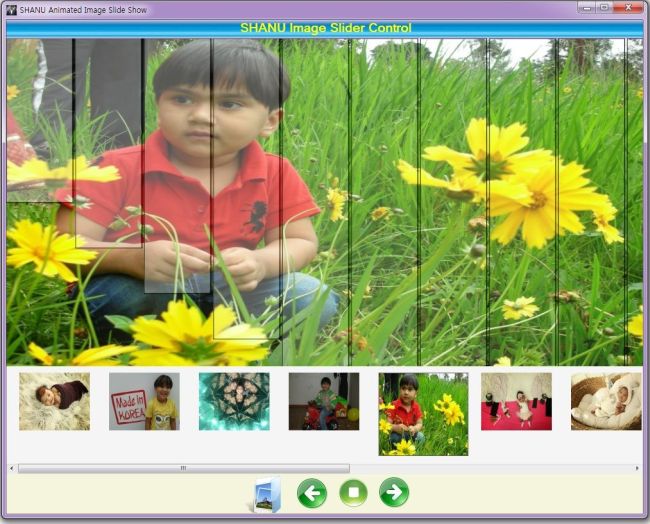Go to previous image with left arrow
650x524 pixels.
tap(312, 492)
